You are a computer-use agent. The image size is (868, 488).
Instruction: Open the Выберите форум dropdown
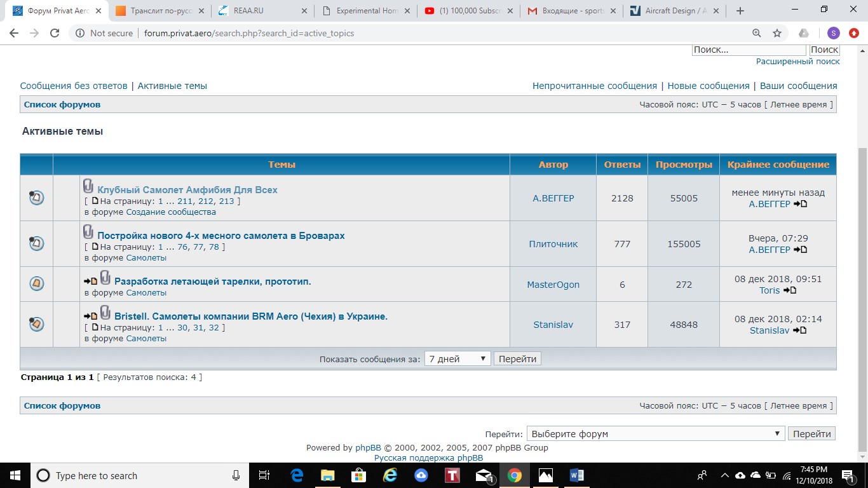[656, 434]
